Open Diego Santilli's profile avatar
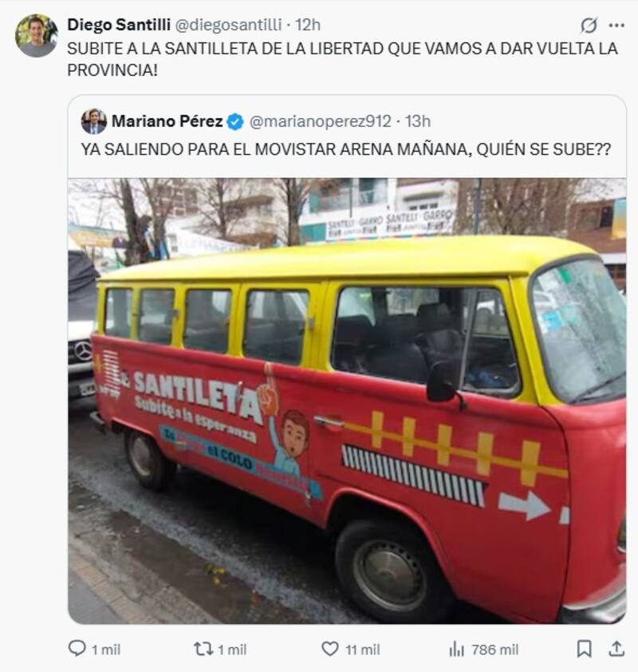Viewport: 638px width, 672px height. (37, 36)
